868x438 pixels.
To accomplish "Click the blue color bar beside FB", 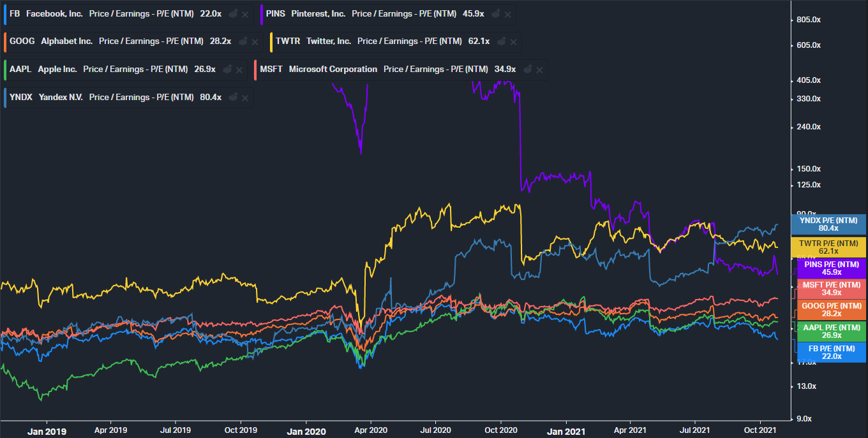I will point(5,13).
